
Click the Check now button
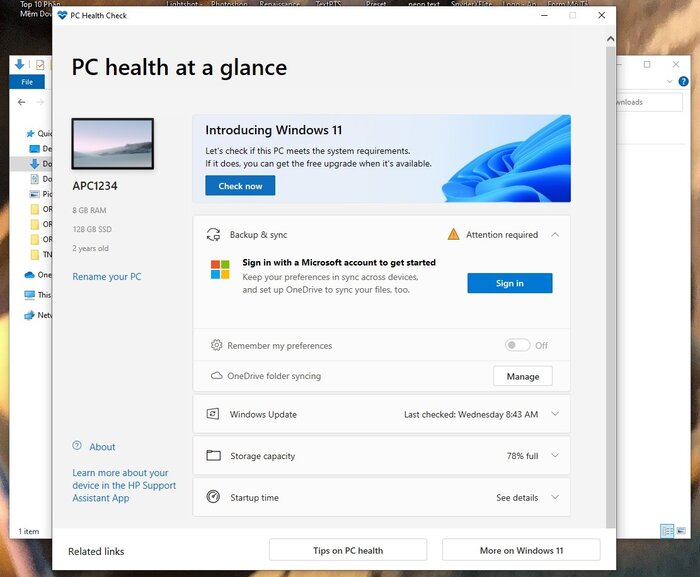pyautogui.click(x=240, y=186)
